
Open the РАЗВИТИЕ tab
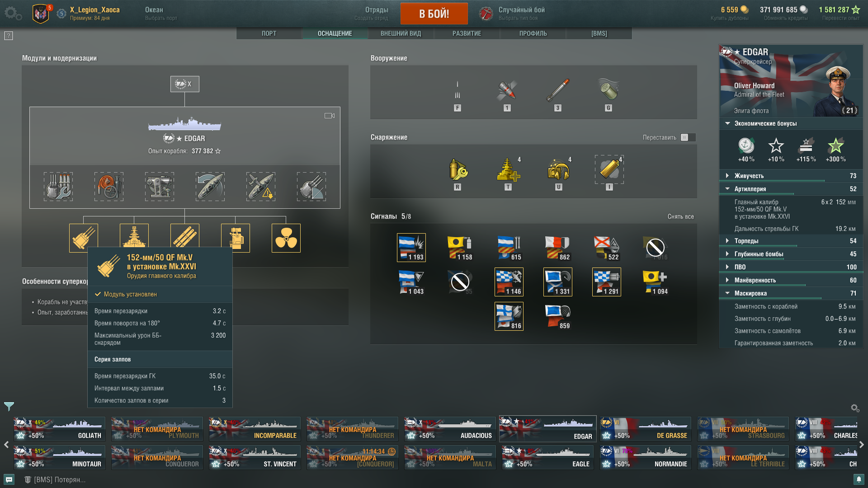tap(467, 33)
